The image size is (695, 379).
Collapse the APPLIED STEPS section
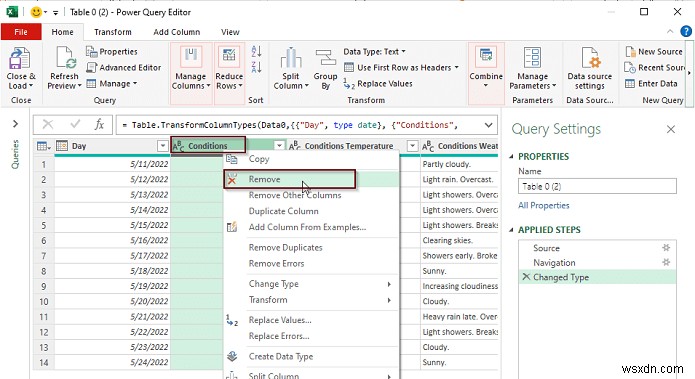coord(511,230)
